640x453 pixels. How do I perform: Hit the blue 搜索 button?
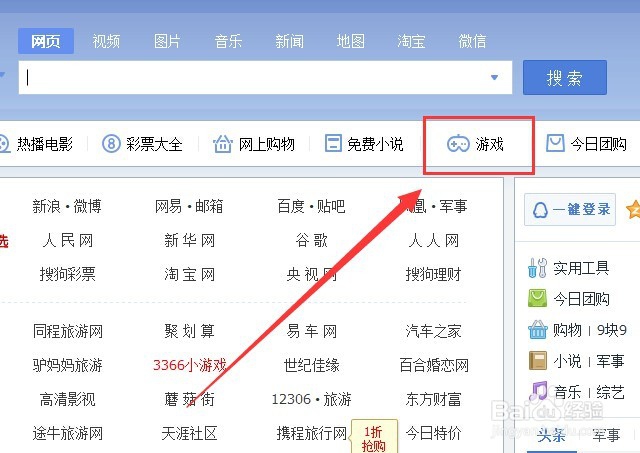565,78
